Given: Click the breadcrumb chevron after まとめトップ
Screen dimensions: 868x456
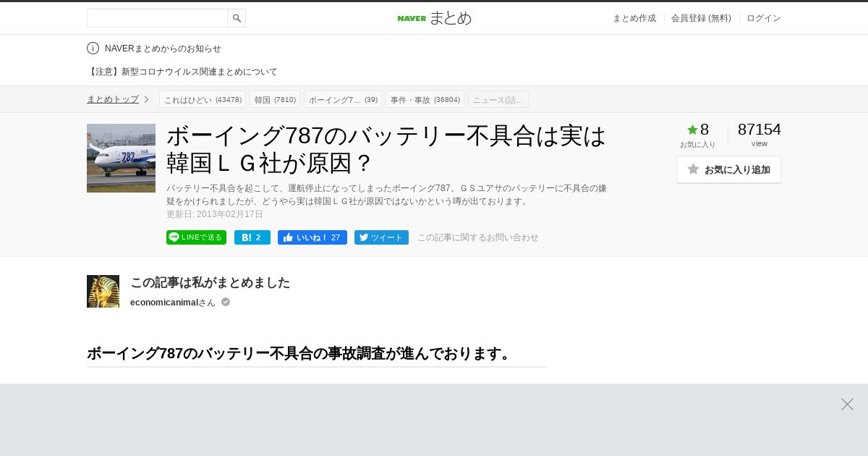Looking at the screenshot, I should [146, 99].
